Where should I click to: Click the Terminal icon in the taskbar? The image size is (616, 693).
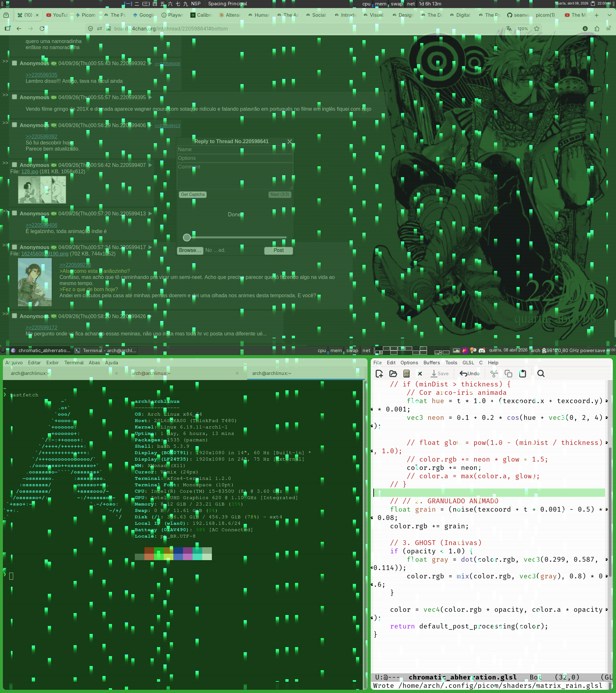[x=77, y=351]
